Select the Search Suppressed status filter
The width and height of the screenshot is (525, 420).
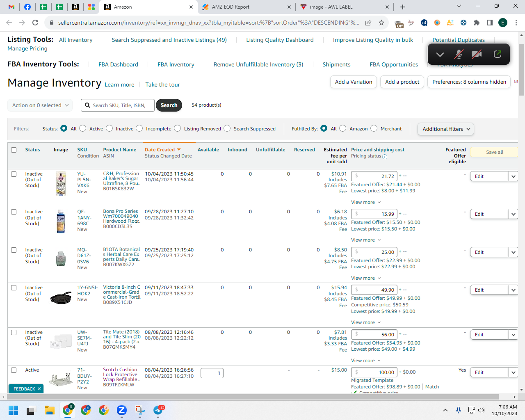click(x=227, y=128)
